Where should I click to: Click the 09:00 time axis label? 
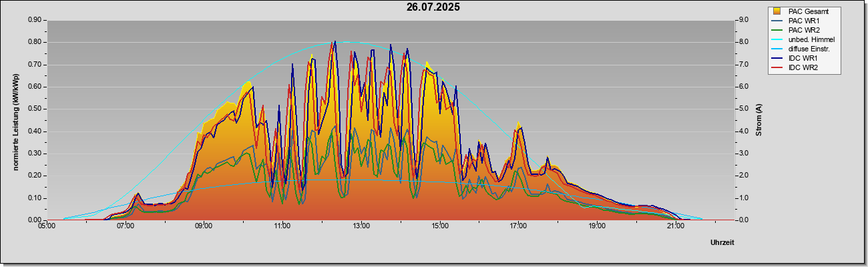point(204,227)
